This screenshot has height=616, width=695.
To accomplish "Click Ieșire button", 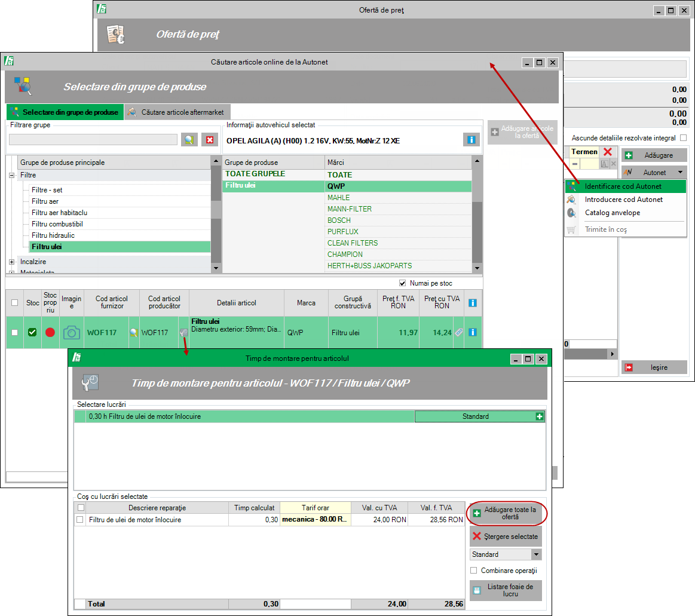I will point(654,367).
